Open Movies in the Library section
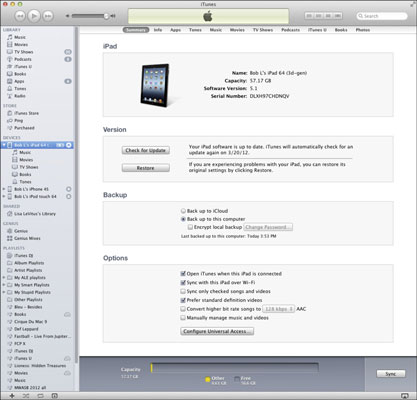Screen dimensions: 417x400 click(21, 45)
